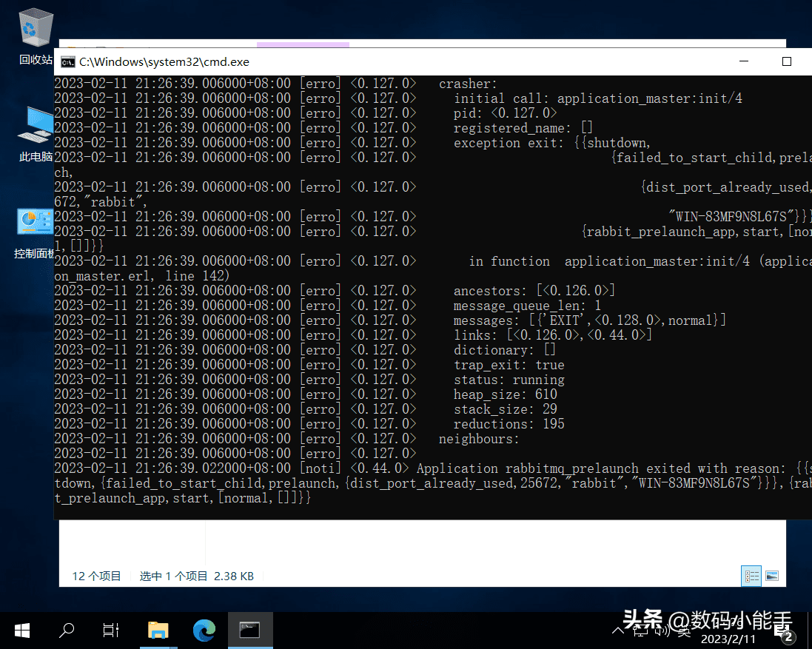Switch Explorer to details view
Image resolution: width=812 pixels, height=649 pixels.
(x=751, y=576)
